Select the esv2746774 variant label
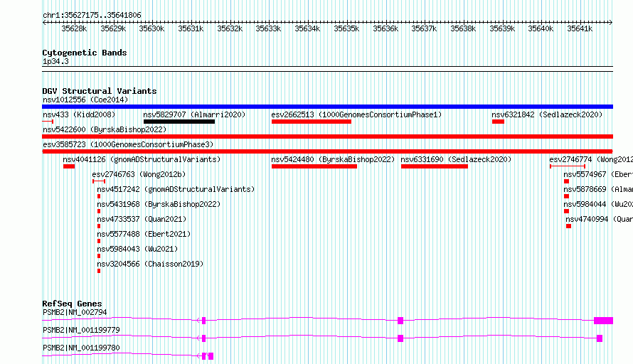The height and width of the screenshot is (364, 633). click(x=591, y=159)
